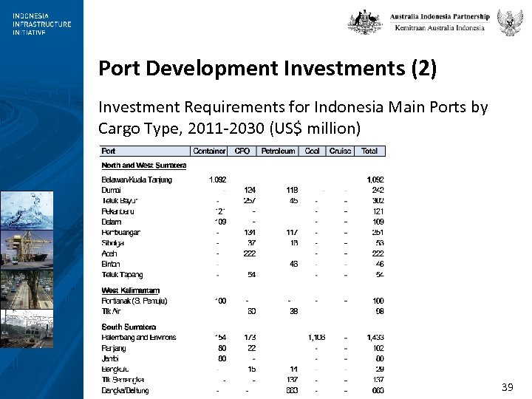The image size is (532, 399).
Task: Select the port cranes sidebar photo
Action: point(27,250)
